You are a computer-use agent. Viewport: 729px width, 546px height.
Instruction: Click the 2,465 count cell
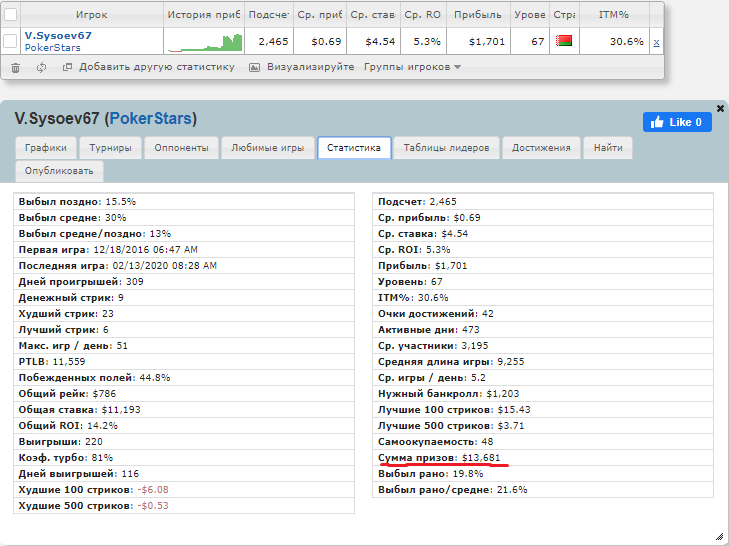[269, 41]
